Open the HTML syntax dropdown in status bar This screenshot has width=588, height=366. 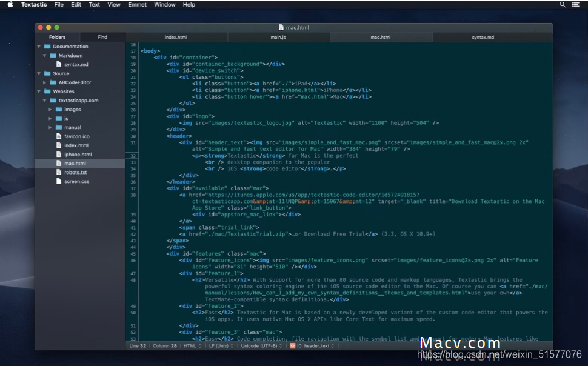[192, 346]
